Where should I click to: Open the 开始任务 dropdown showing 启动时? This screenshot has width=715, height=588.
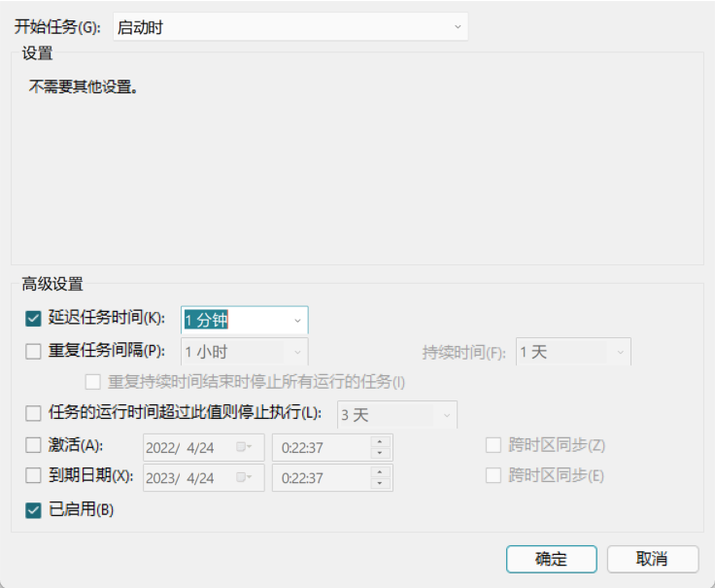click(290, 27)
